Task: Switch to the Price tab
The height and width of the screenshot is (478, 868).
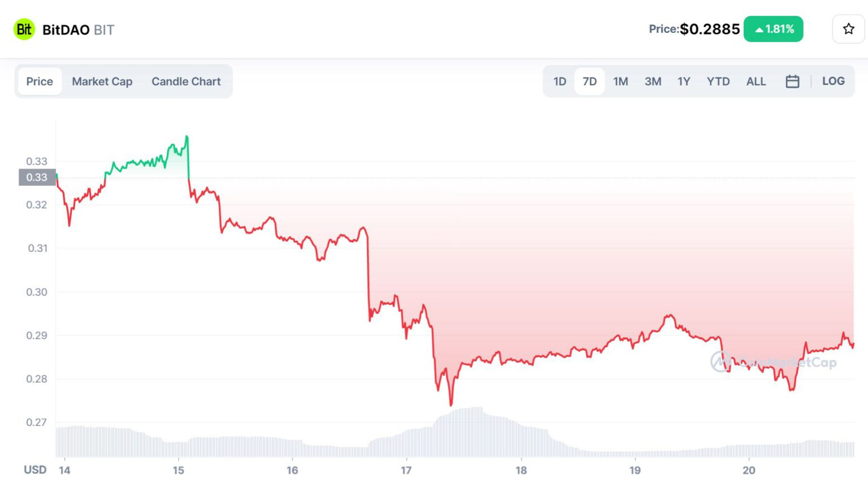Action: pyautogui.click(x=40, y=81)
